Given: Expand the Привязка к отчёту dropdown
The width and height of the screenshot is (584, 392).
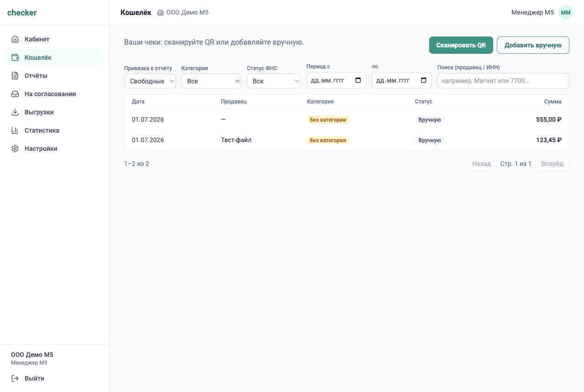Looking at the screenshot, I should pyautogui.click(x=150, y=81).
